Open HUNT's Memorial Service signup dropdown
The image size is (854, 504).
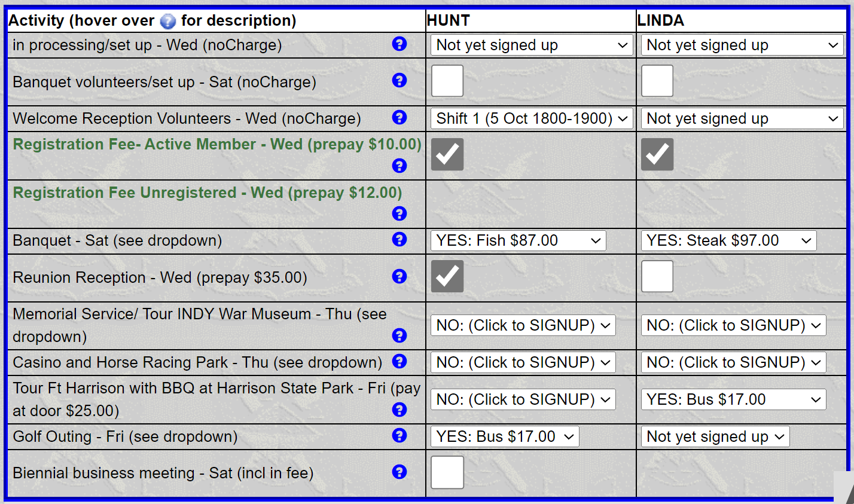[x=523, y=325]
